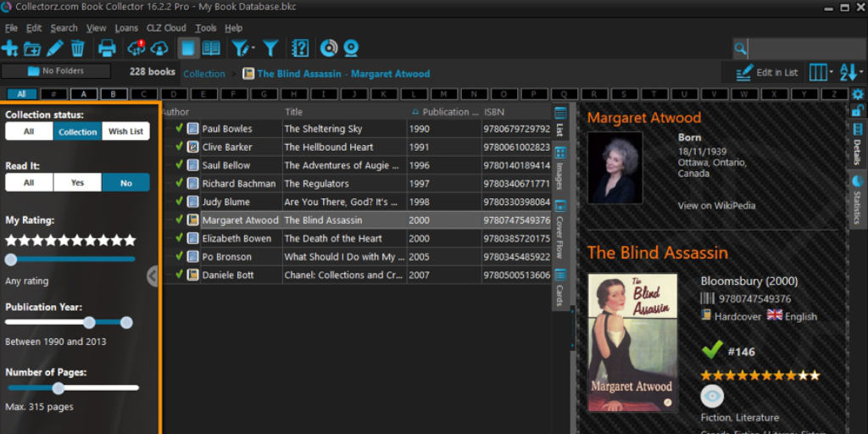Open the Statistics side tab
The width and height of the screenshot is (868, 434).
[x=857, y=200]
